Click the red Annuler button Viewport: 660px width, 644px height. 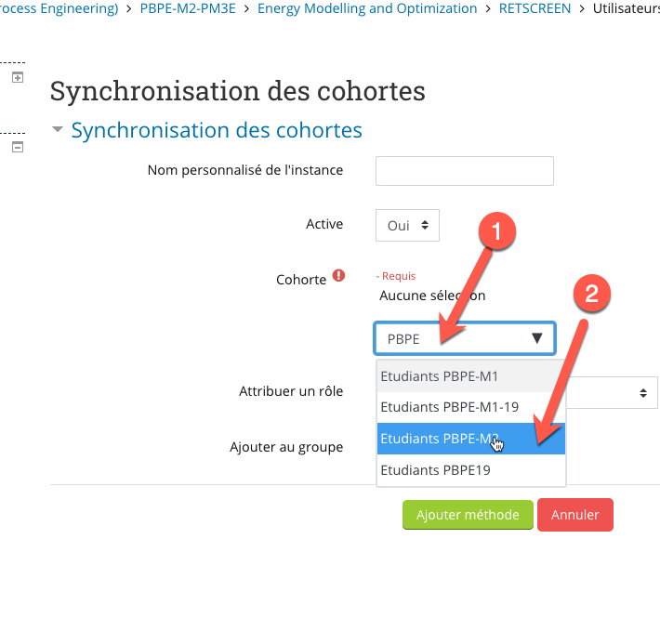[575, 515]
